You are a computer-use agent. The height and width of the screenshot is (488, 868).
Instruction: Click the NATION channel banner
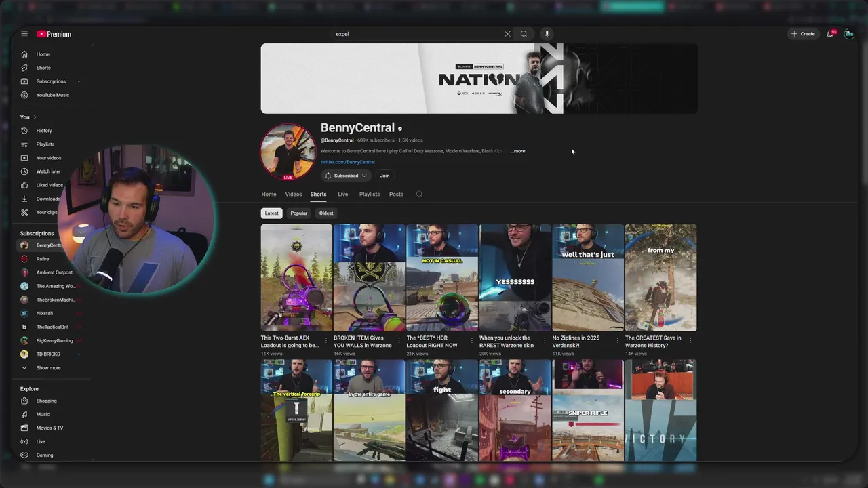click(x=479, y=79)
